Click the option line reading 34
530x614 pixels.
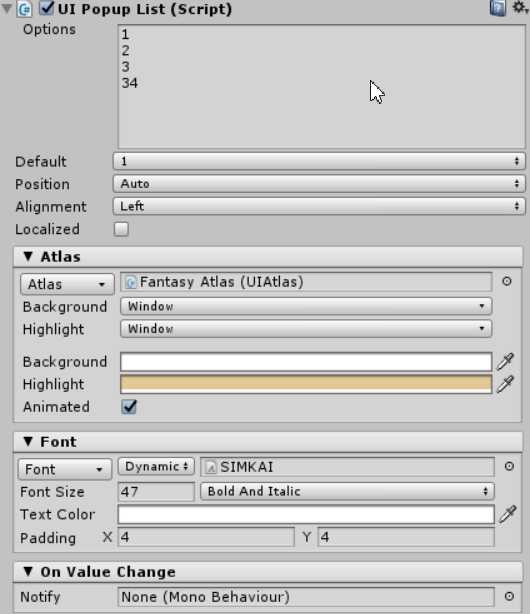coord(130,83)
